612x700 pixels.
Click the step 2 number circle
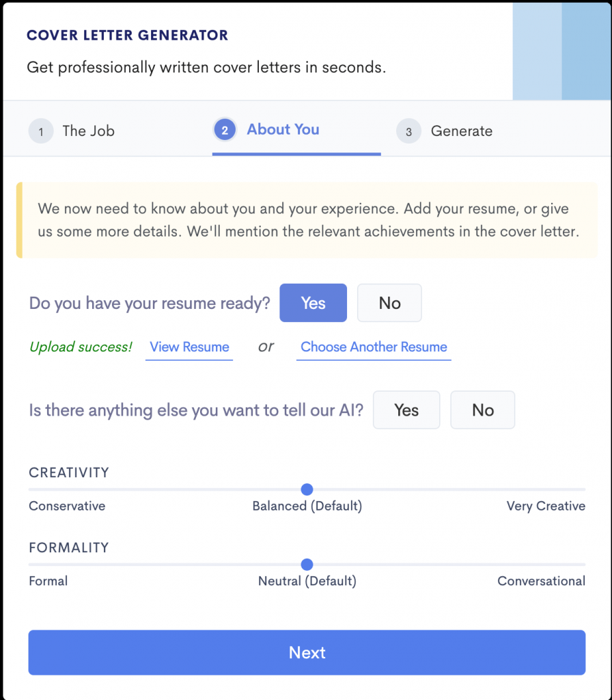coord(224,129)
